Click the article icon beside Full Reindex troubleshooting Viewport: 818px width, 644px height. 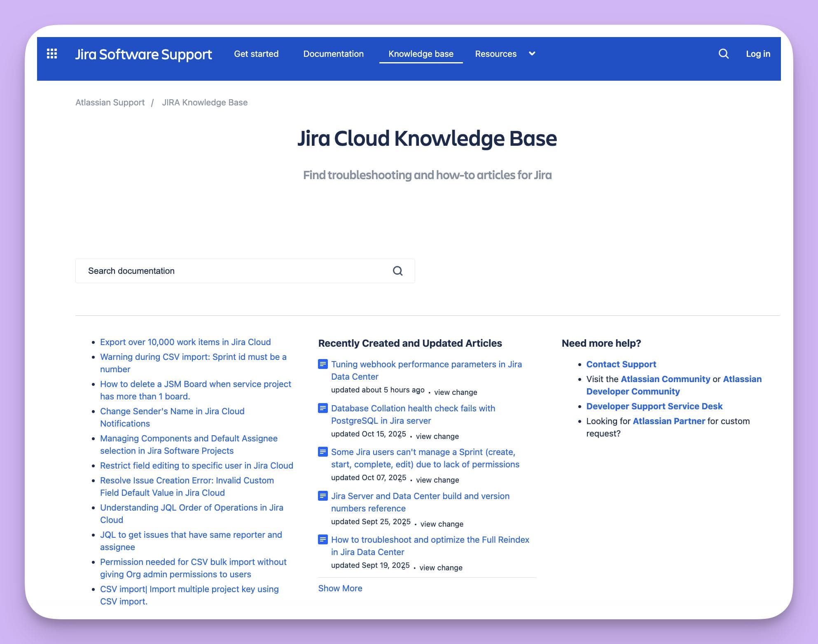coord(322,539)
